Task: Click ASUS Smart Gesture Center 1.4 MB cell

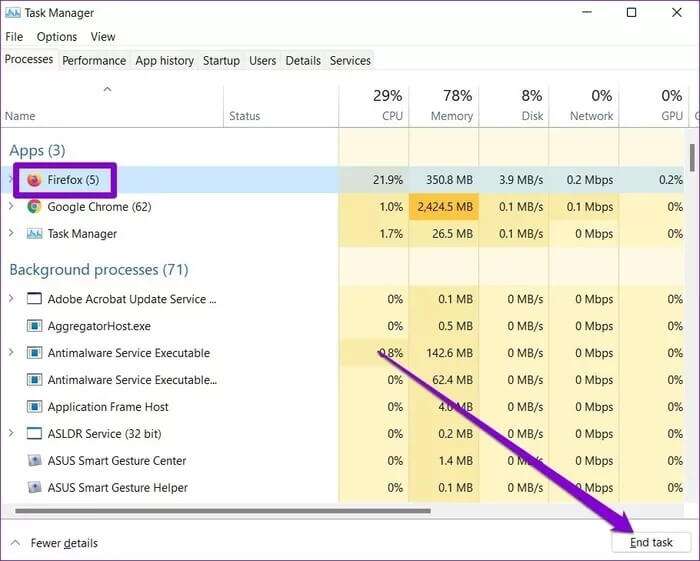Action: (444, 461)
